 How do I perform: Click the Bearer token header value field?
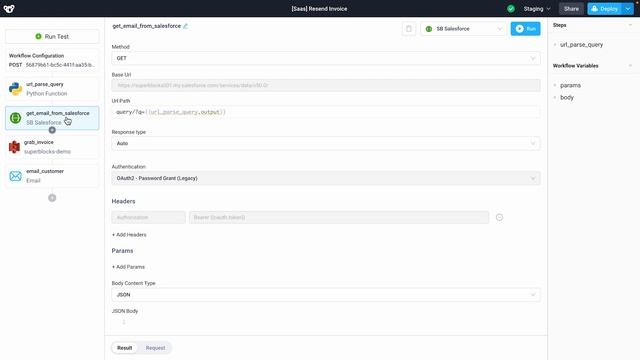339,217
